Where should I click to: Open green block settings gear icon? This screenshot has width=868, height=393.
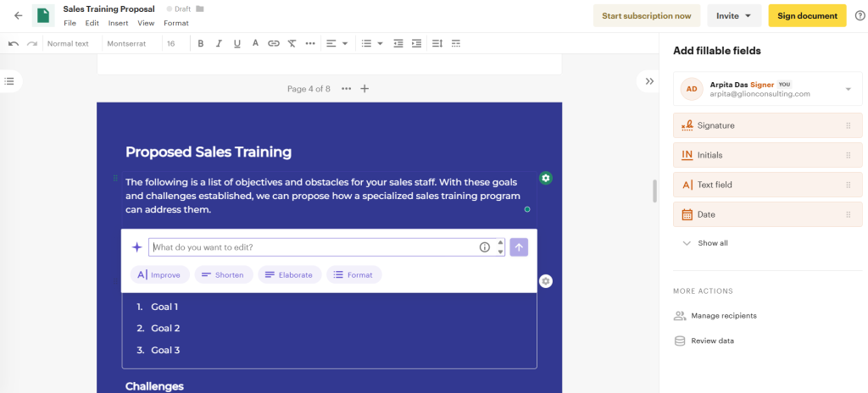pos(546,178)
